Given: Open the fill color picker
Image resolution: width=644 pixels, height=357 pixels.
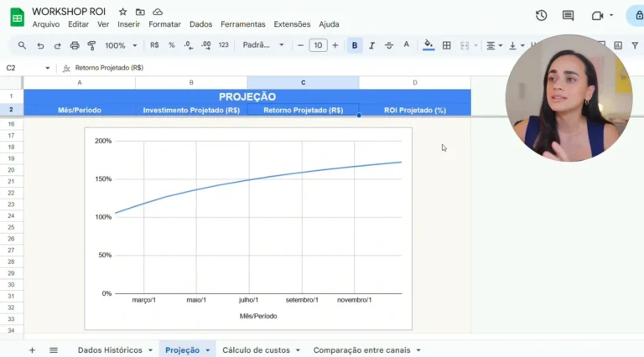Looking at the screenshot, I should tap(428, 45).
